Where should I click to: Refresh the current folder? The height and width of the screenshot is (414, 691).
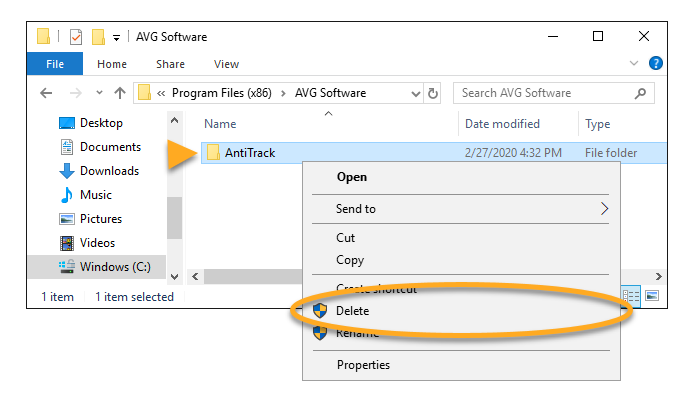(x=433, y=93)
